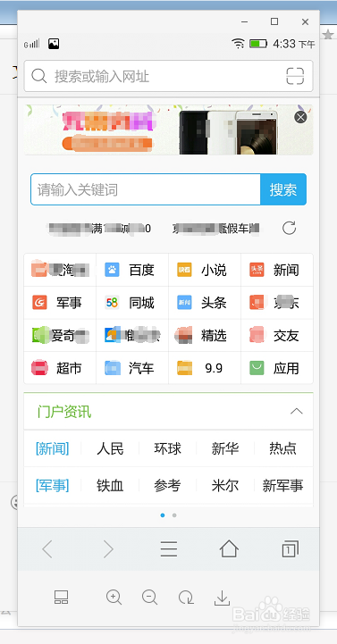The width and height of the screenshot is (337, 644).
Task: Click the picture icon in status bar
Action: click(54, 44)
